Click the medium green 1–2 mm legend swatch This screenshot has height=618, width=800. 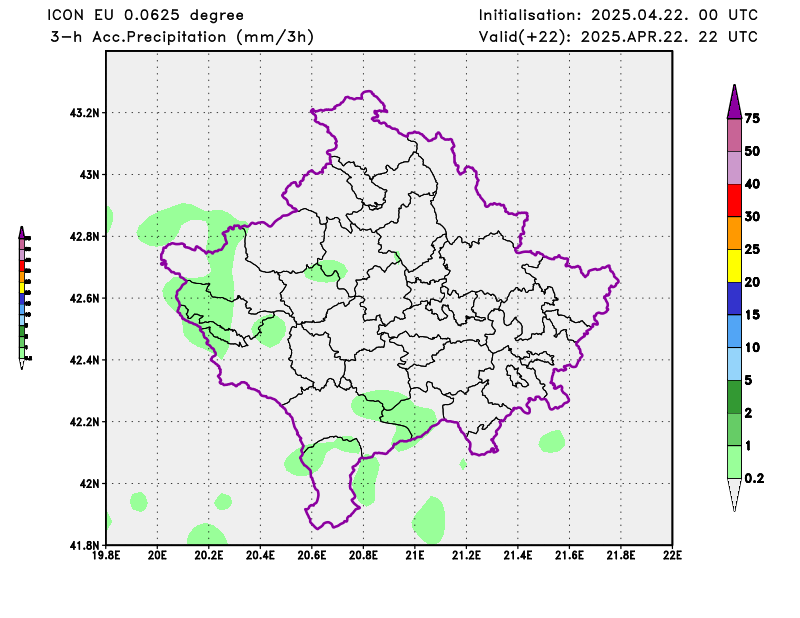tap(734, 430)
